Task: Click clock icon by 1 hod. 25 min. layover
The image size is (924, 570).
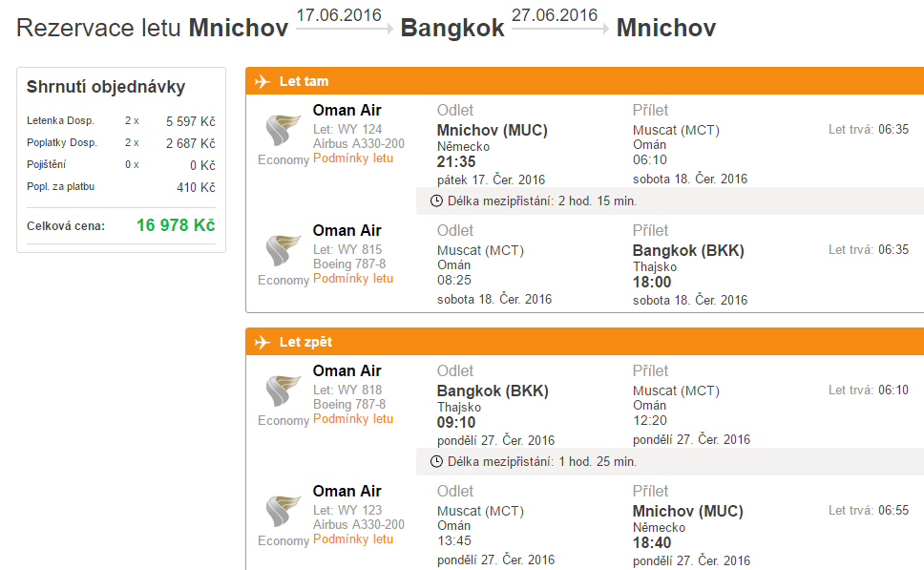Action: [x=437, y=461]
